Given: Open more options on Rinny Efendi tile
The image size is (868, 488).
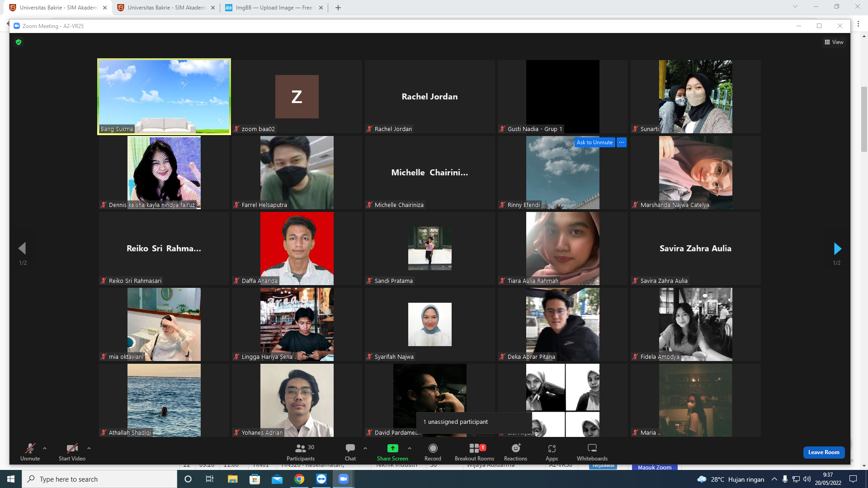Looking at the screenshot, I should [622, 142].
